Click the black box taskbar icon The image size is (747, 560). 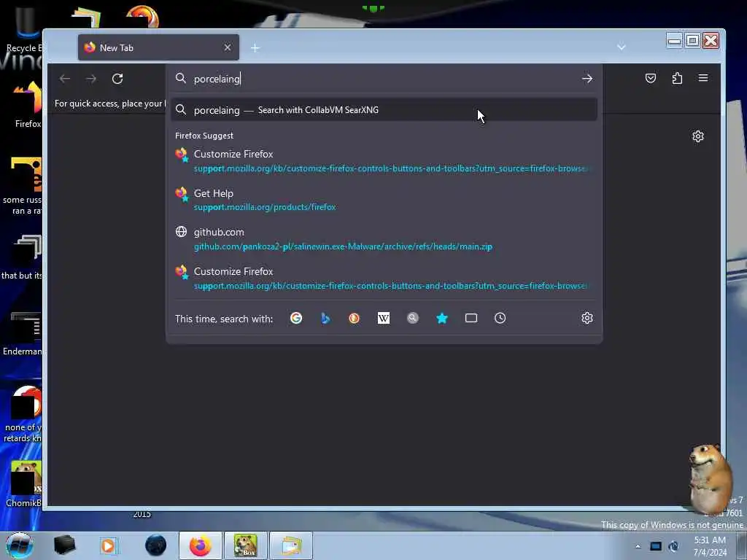[x=64, y=545]
